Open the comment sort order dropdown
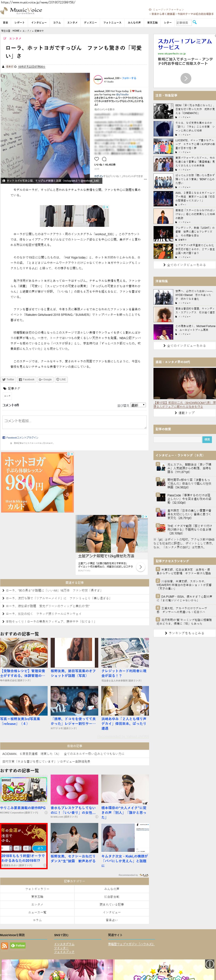 point(138,405)
